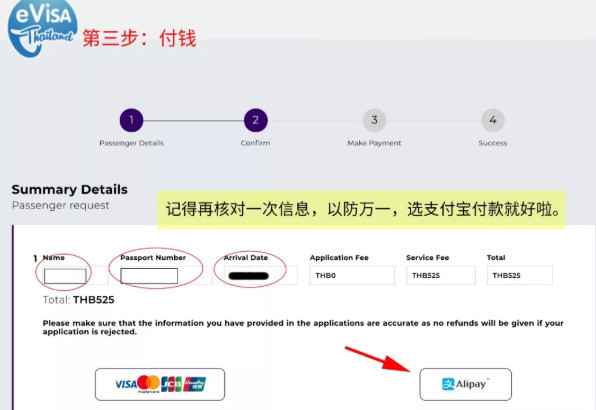
Task: Click the Arrival Date field
Action: [260, 275]
